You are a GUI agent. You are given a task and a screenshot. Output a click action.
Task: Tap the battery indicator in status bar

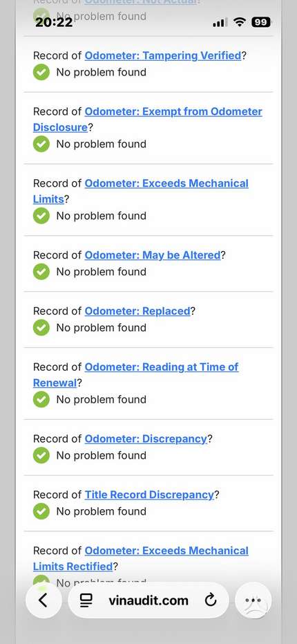(x=261, y=22)
